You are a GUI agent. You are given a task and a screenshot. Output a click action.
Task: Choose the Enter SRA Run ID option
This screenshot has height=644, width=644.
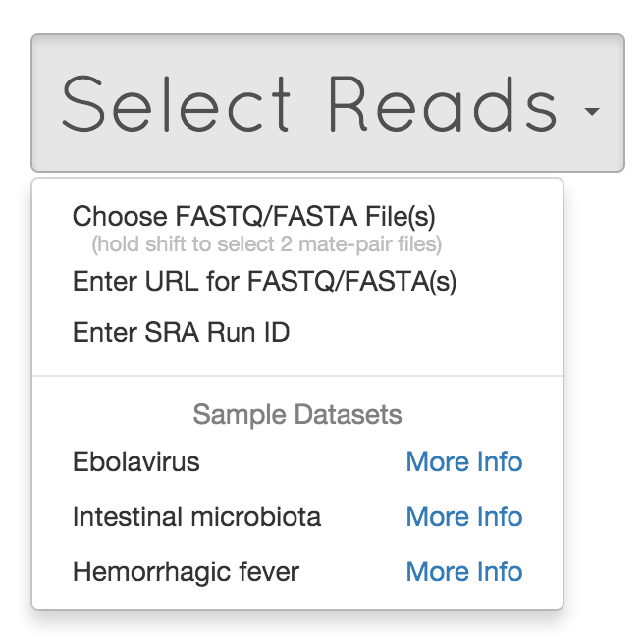click(181, 332)
